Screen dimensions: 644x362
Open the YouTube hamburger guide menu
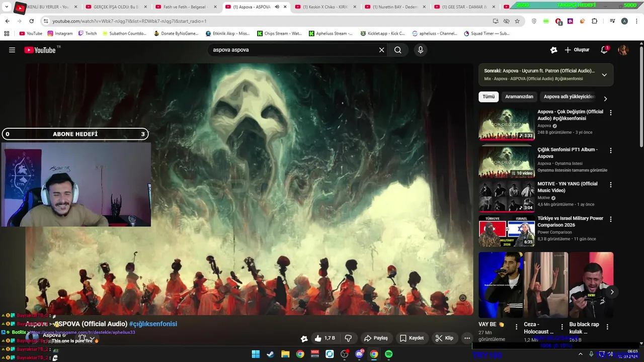[x=12, y=50]
